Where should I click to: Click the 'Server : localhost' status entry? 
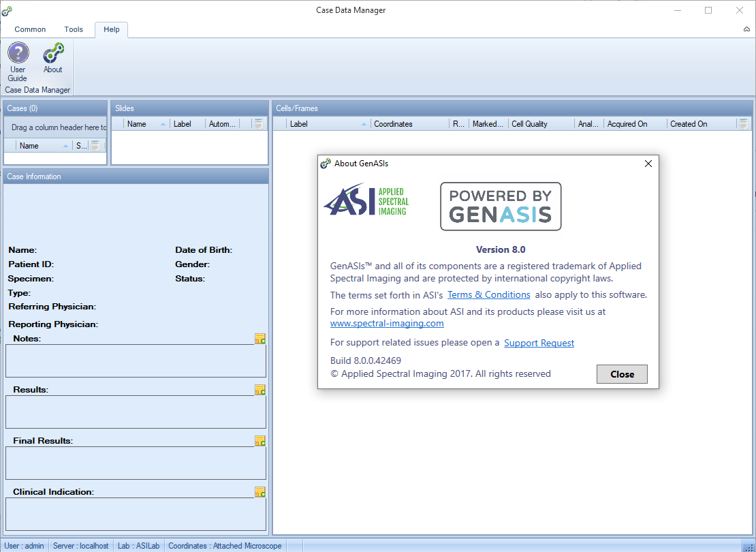click(x=80, y=546)
